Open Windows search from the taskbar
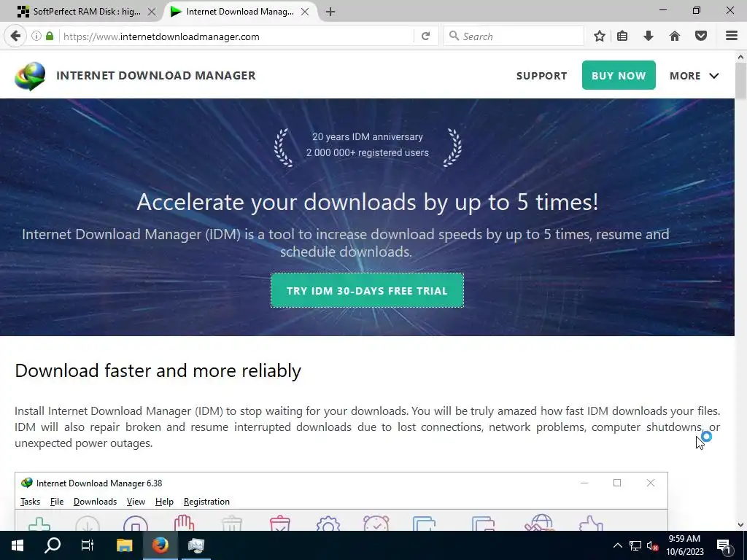747x560 pixels. point(53,545)
